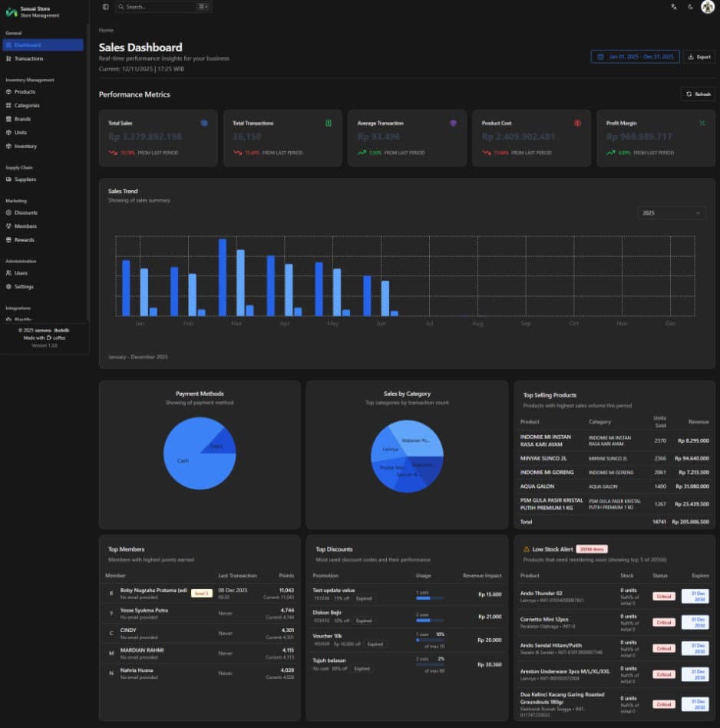Click the Total Sales card icon

[x=203, y=123]
